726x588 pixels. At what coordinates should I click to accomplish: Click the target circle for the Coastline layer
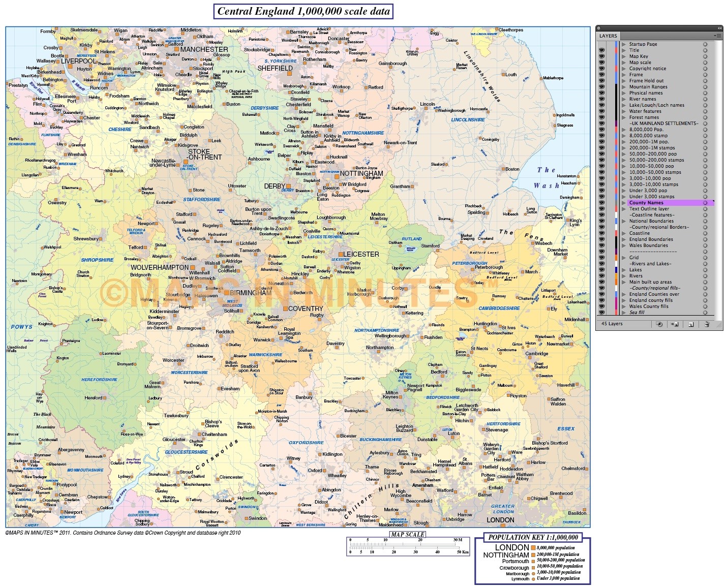pyautogui.click(x=705, y=233)
